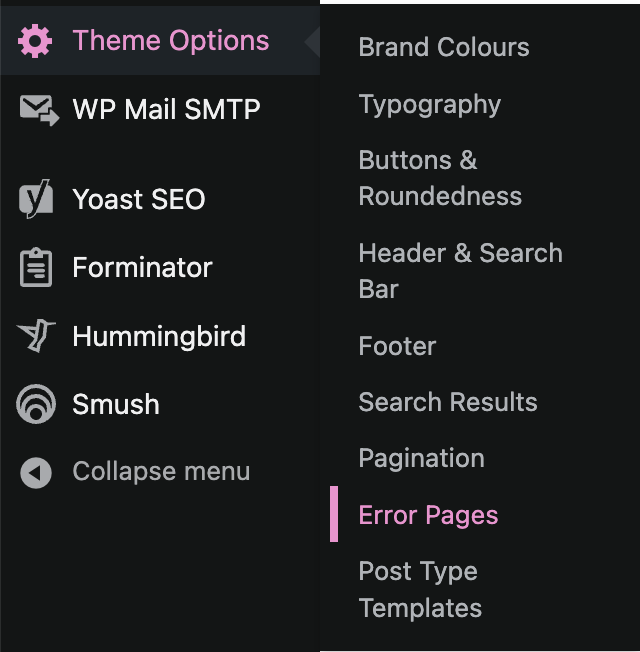Open Buttons & Roundedness options
The height and width of the screenshot is (652, 640).
point(440,178)
